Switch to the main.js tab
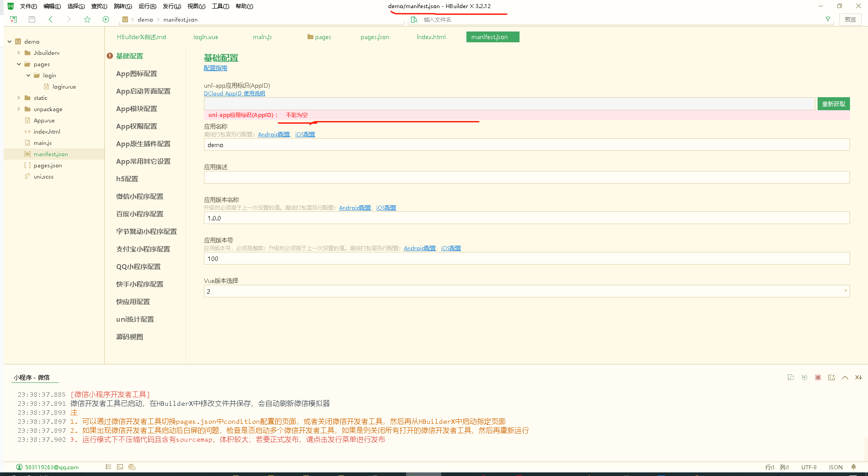Screen dimensions: 868x476 (x=262, y=37)
